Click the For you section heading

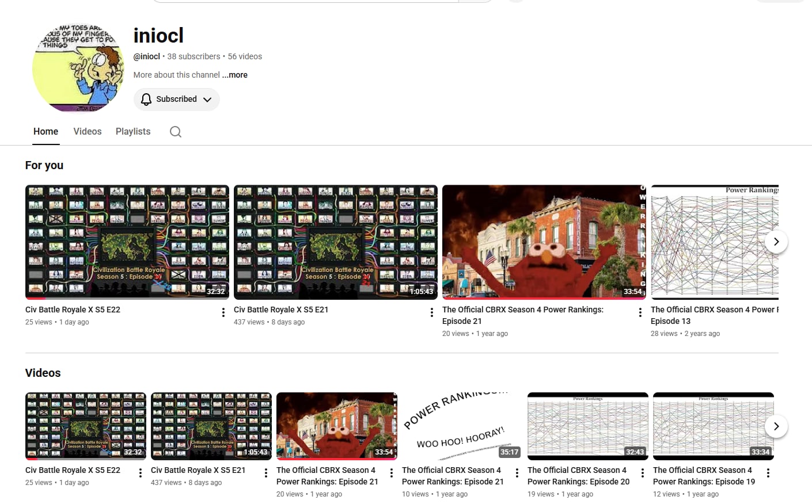pyautogui.click(x=44, y=165)
